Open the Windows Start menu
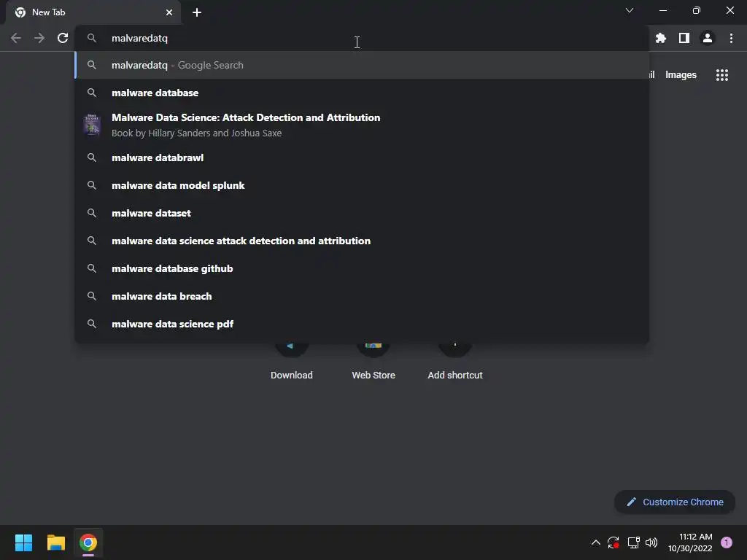This screenshot has height=560, width=747. (x=23, y=542)
